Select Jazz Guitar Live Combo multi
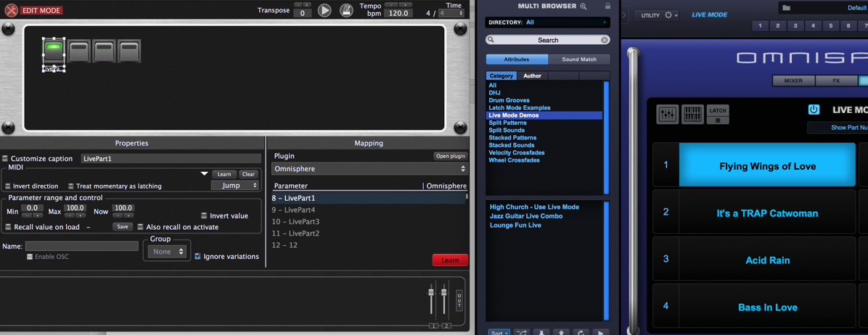The image size is (868, 335). 526,216
